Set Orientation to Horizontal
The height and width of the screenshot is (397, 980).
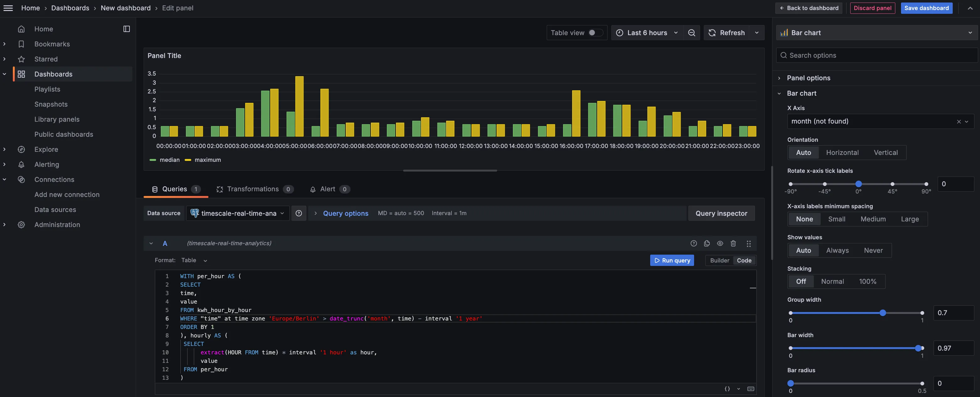842,153
